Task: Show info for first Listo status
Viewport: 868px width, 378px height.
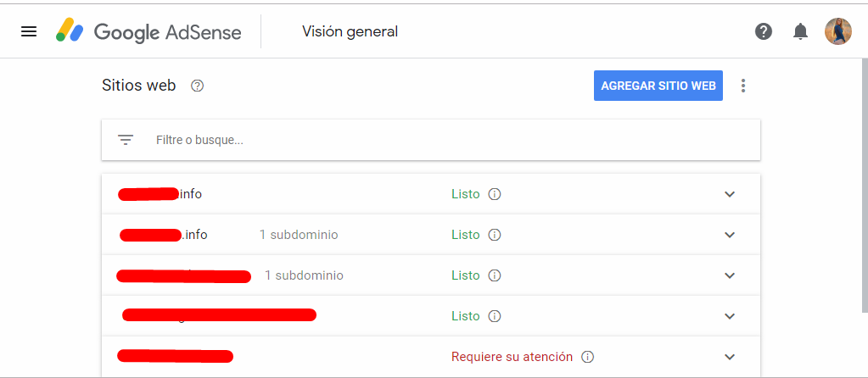Action: click(x=495, y=194)
